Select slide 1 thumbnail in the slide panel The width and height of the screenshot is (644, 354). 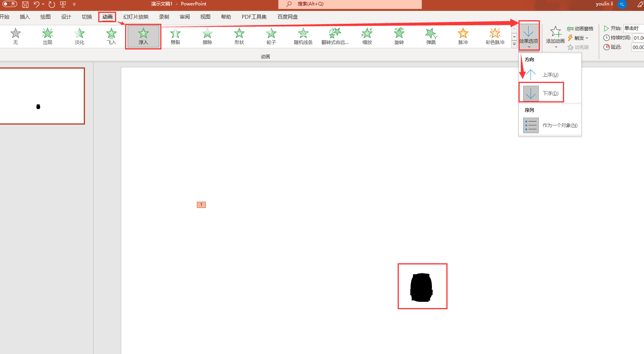pyautogui.click(x=42, y=96)
